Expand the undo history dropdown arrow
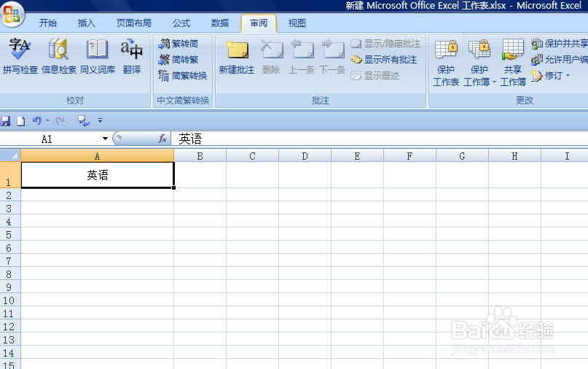 47,121
